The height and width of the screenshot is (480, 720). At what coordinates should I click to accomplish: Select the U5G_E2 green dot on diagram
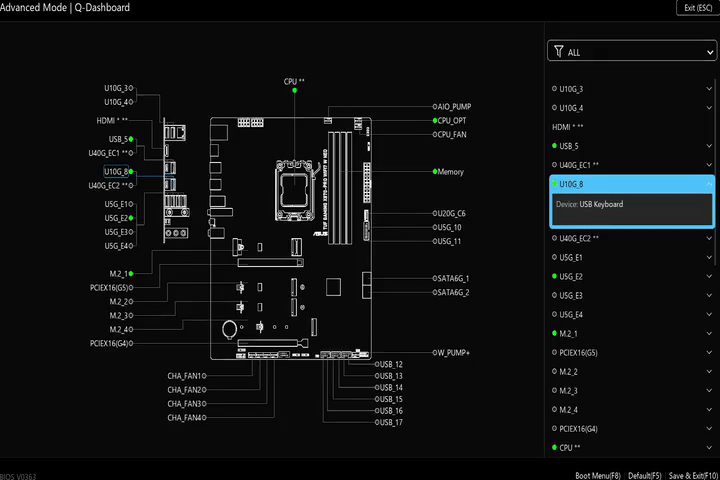point(131,218)
